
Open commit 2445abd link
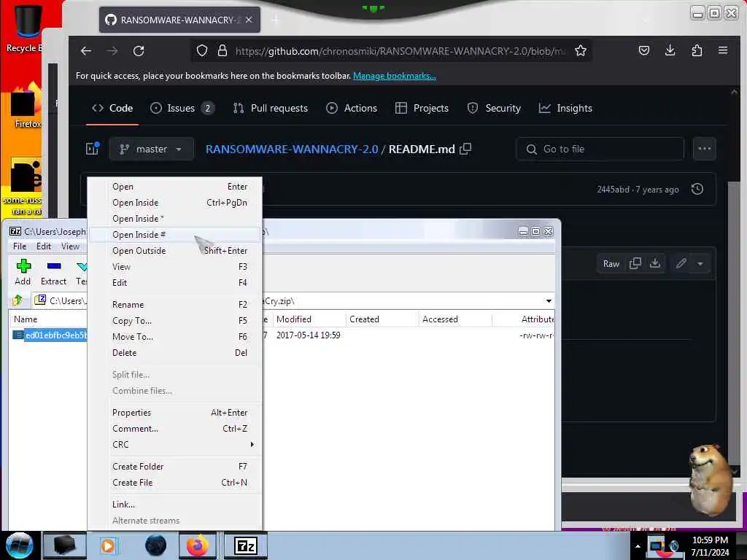click(x=613, y=190)
